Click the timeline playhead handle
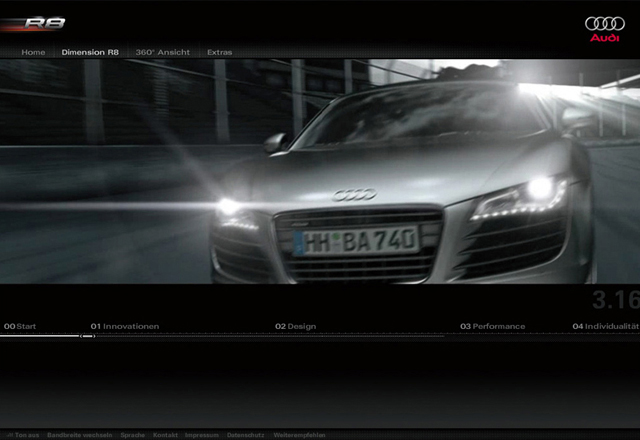The height and width of the screenshot is (440, 640). point(88,336)
